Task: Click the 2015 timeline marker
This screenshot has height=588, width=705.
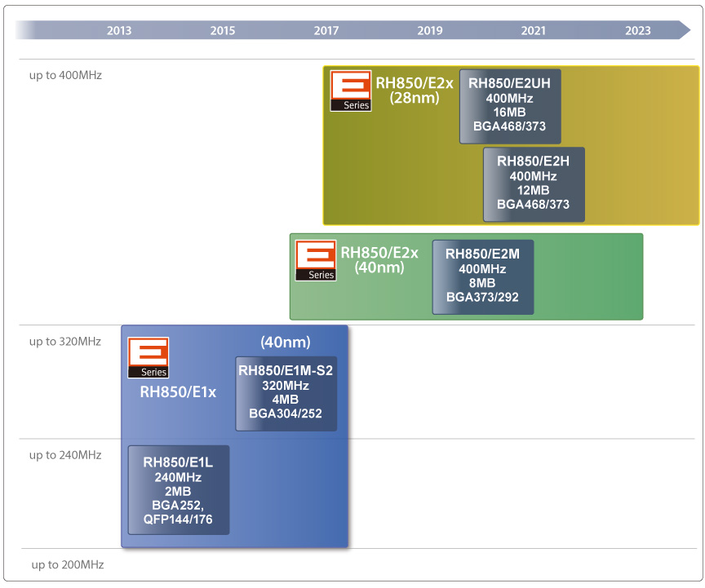Action: [223, 30]
